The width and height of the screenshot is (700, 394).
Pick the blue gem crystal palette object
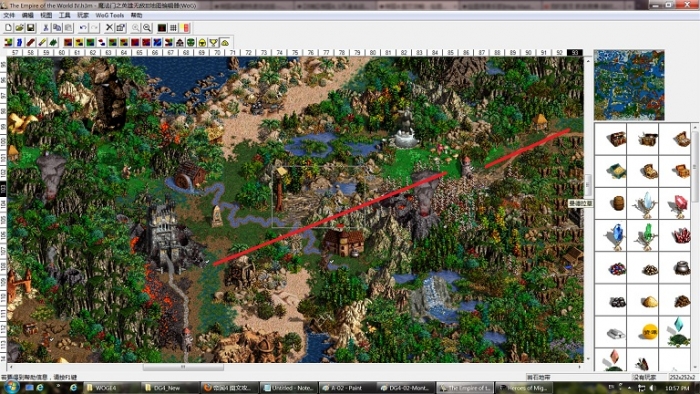[x=617, y=236]
